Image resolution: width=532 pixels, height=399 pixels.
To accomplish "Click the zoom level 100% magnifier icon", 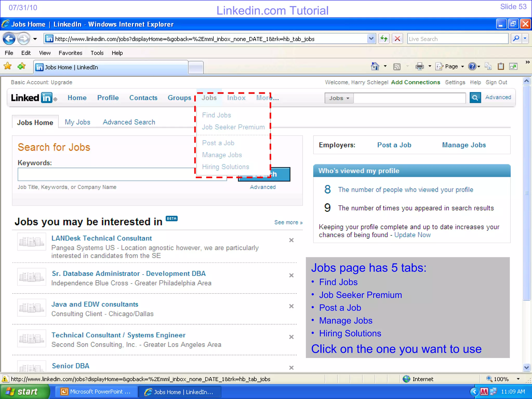I will click(489, 379).
